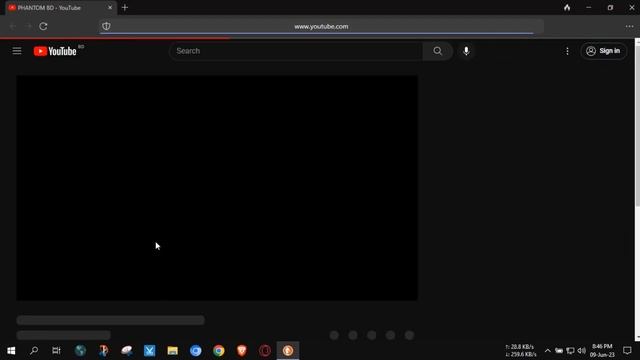Open the Windows notification center
The image size is (640, 360).
point(627,351)
